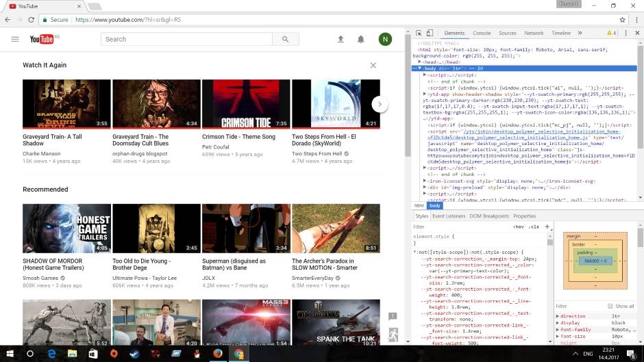The width and height of the screenshot is (644, 362).
Task: Click the search magnifier button
Action: [286, 40]
